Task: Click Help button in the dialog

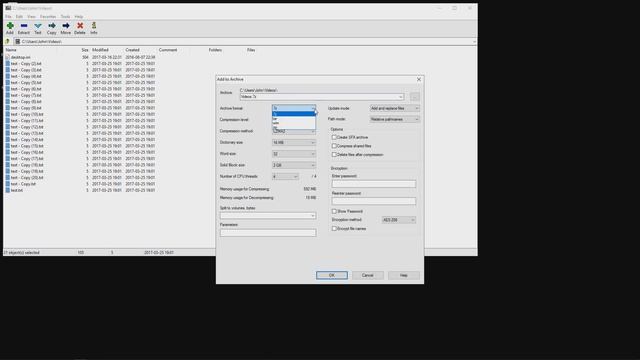Action: pos(404,275)
